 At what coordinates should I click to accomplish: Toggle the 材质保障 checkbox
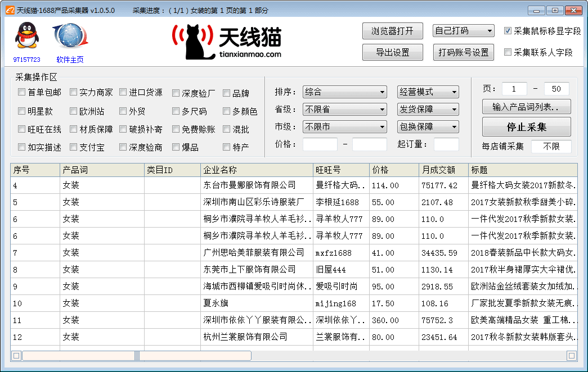coord(74,129)
